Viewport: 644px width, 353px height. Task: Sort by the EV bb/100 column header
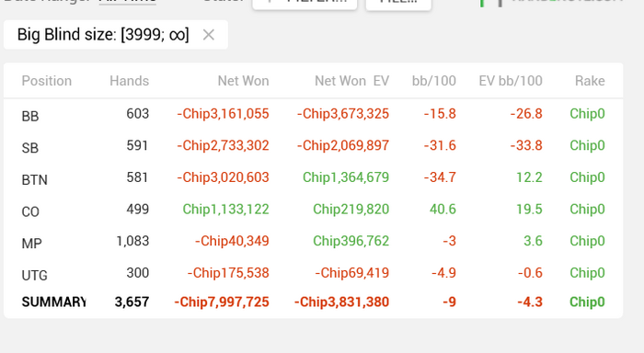511,81
